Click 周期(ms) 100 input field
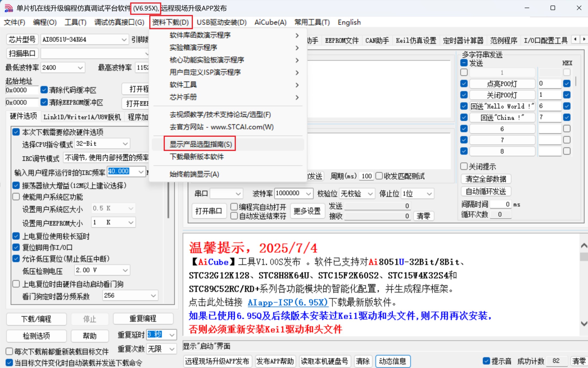The image size is (588, 368). click(x=366, y=176)
